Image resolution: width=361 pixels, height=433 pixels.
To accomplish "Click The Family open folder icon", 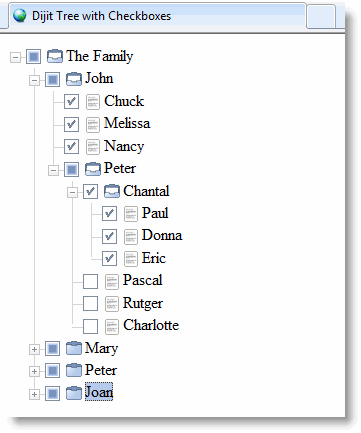I will (x=55, y=56).
